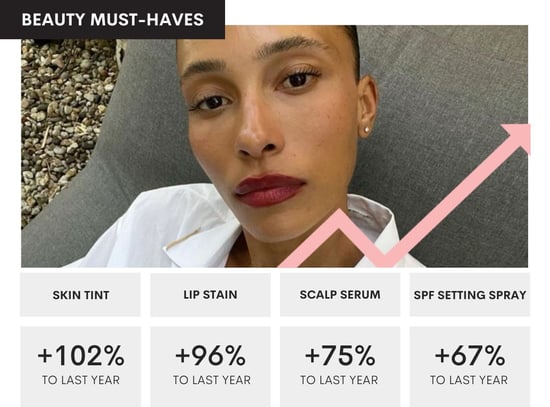Viewport: 550px width, 407px height.
Task: Choose the SPF SETTING SPRAY category box
Action: pyautogui.click(x=470, y=295)
